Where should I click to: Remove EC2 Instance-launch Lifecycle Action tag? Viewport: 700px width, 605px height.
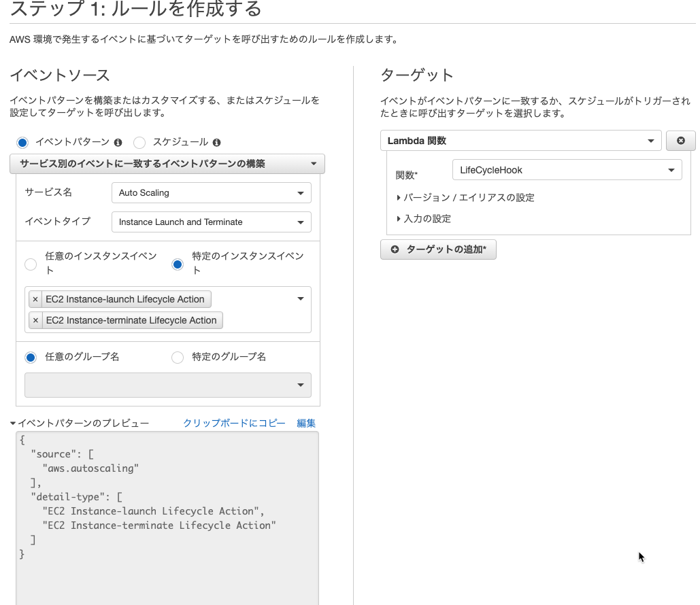click(35, 299)
